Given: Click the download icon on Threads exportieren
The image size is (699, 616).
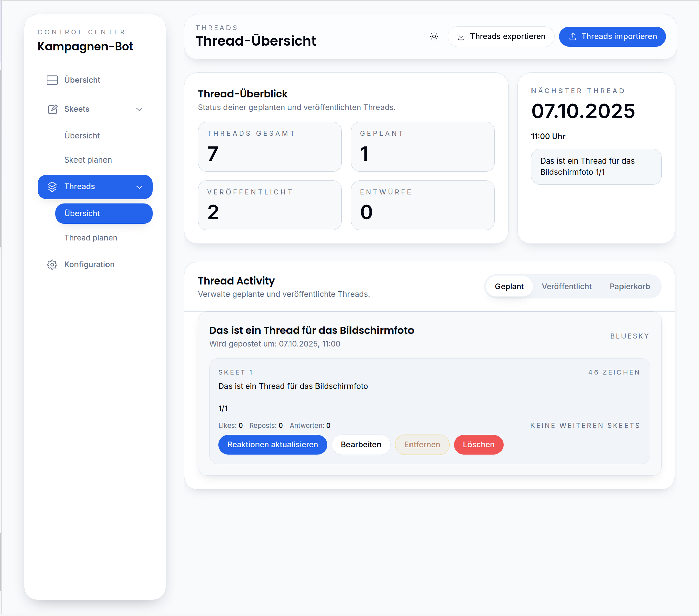Looking at the screenshot, I should [x=461, y=37].
